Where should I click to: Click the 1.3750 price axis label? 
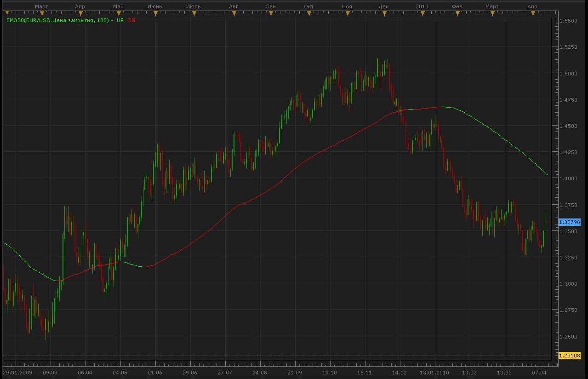pos(569,205)
